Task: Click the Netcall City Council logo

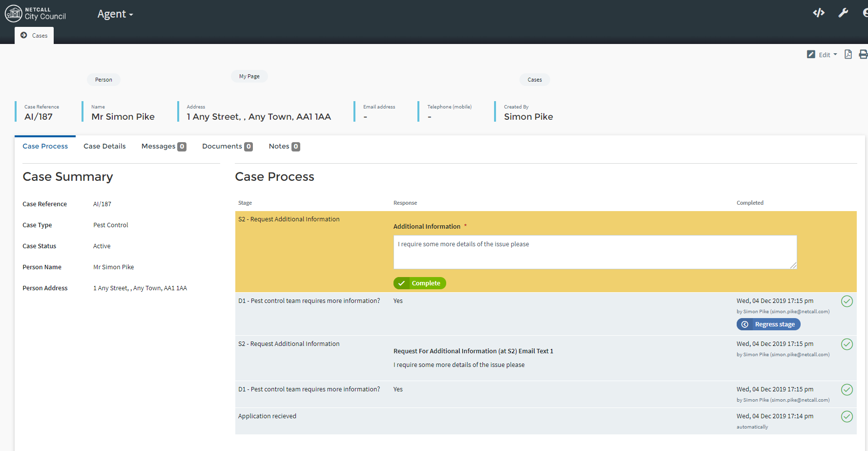Action: (x=35, y=13)
